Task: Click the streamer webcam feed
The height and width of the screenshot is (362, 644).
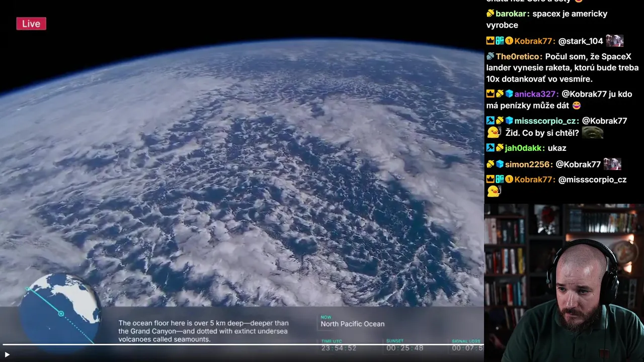Action: point(564,283)
